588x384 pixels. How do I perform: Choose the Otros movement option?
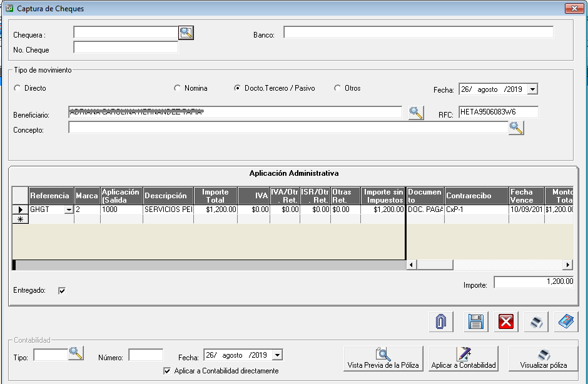point(338,88)
